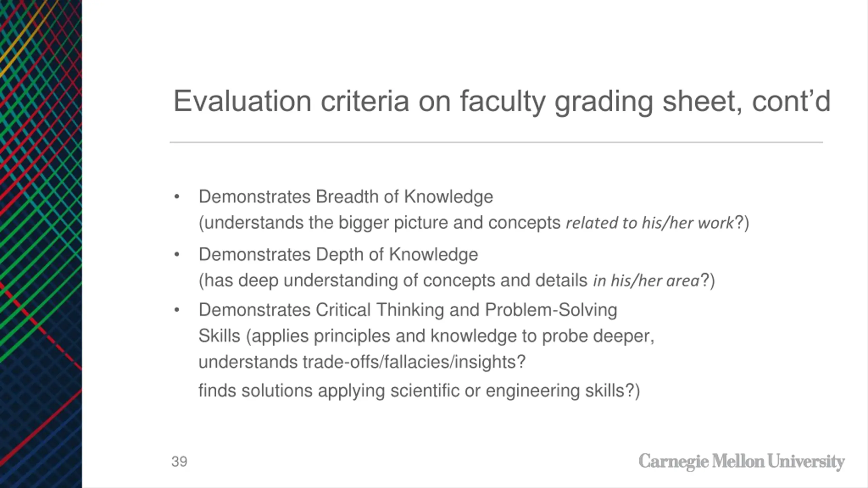Click slide number 39
The height and width of the screenshot is (488, 868).
click(179, 462)
